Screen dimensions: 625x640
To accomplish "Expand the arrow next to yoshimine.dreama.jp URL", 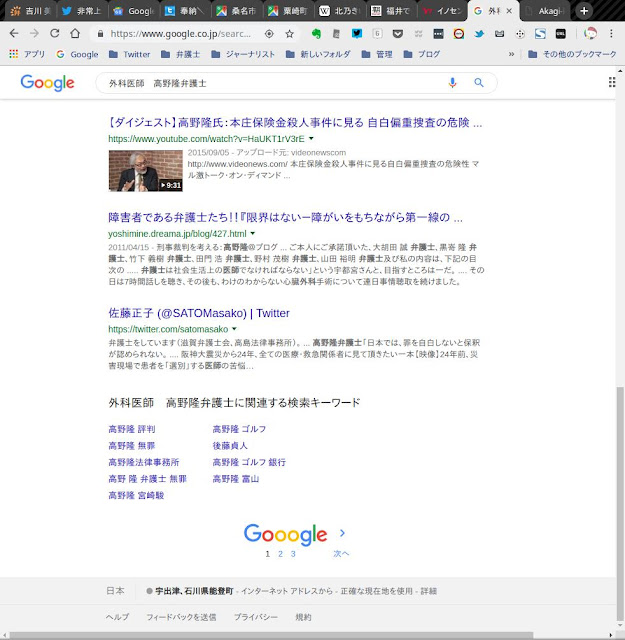I will (253, 233).
